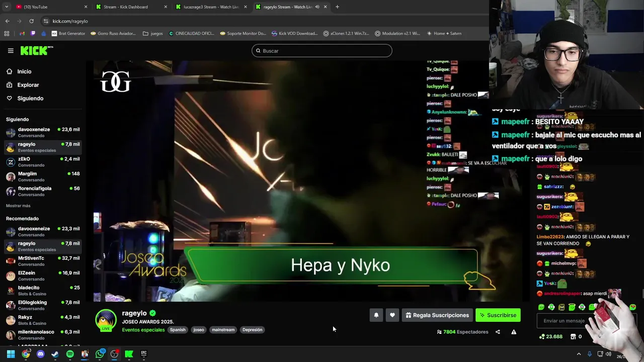This screenshot has height=362, width=644.
Task: Open Kick VOD Download bookmark
Action: [x=294, y=34]
